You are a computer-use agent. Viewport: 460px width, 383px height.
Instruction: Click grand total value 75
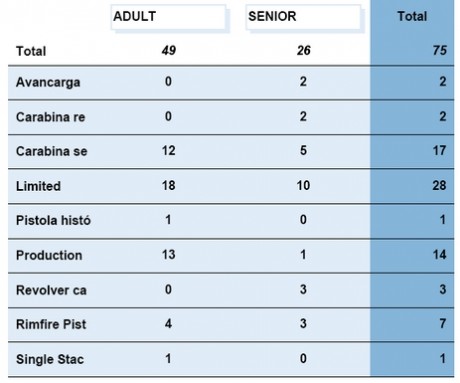[x=440, y=50]
